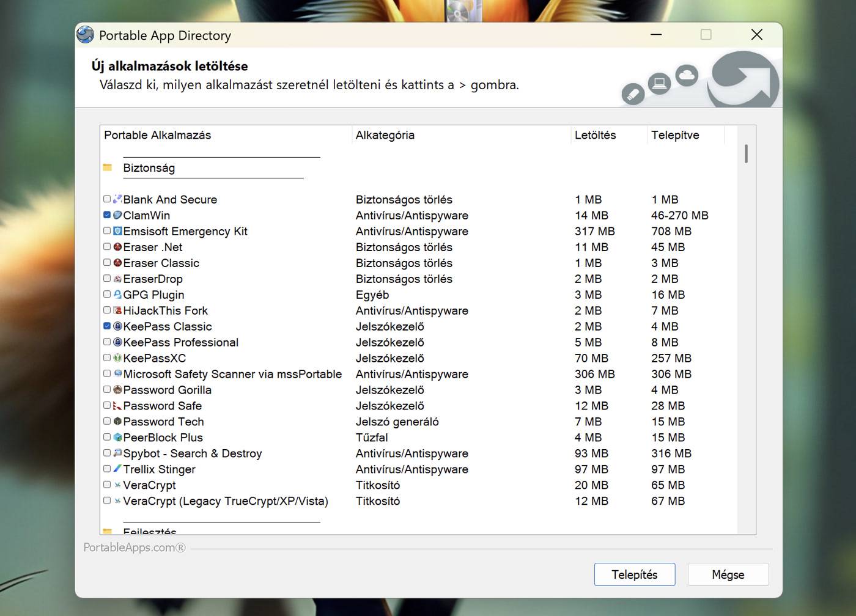The width and height of the screenshot is (856, 616).
Task: Click the Emsisoft Emergency Kit icon
Action: 118,231
